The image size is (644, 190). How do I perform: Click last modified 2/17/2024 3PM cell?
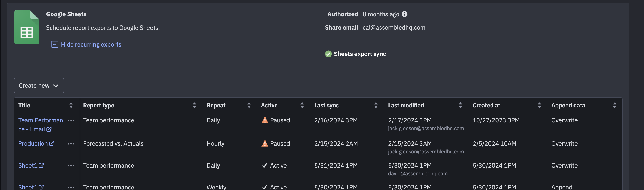click(x=410, y=120)
